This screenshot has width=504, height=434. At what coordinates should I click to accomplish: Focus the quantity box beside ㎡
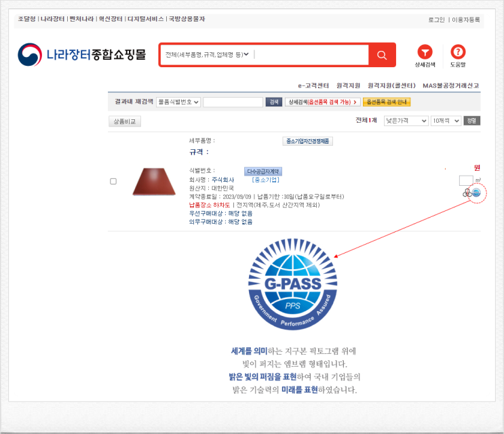466,180
